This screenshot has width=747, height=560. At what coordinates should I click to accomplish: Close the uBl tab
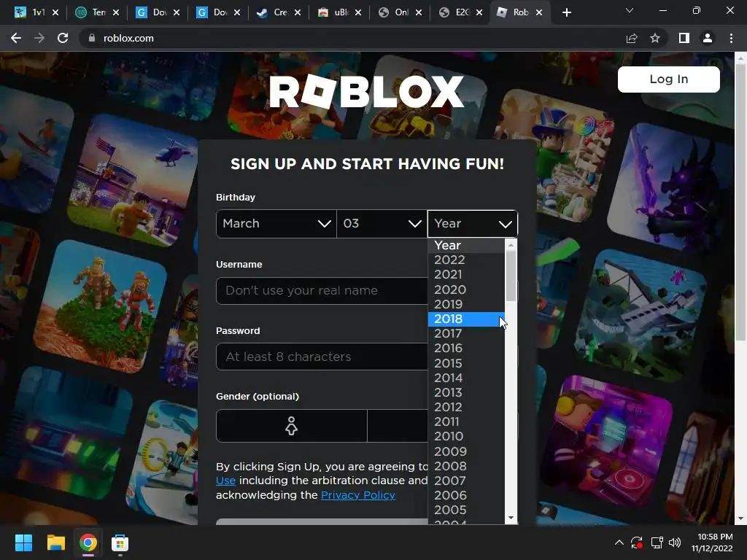pyautogui.click(x=358, y=12)
